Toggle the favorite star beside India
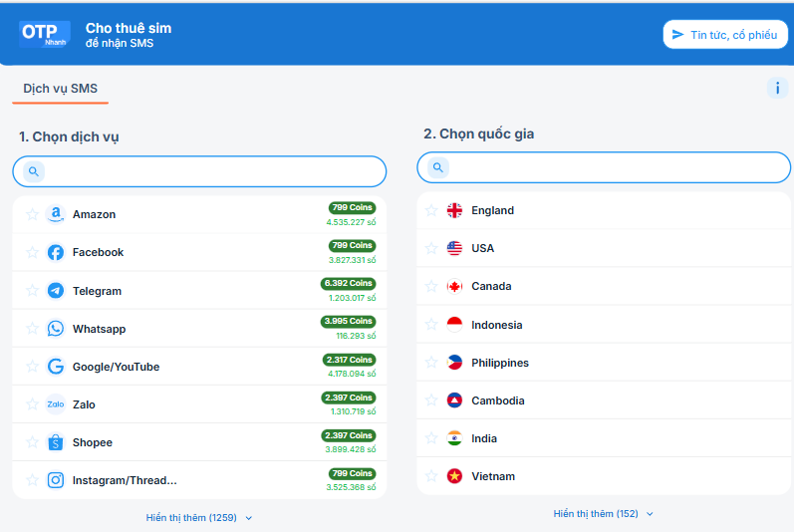The width and height of the screenshot is (794, 532). (431, 438)
